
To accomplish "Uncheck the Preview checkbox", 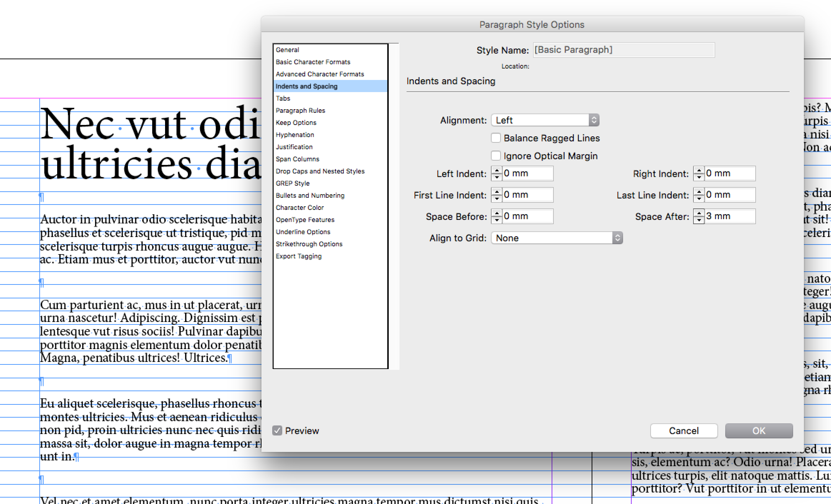I will 277,430.
